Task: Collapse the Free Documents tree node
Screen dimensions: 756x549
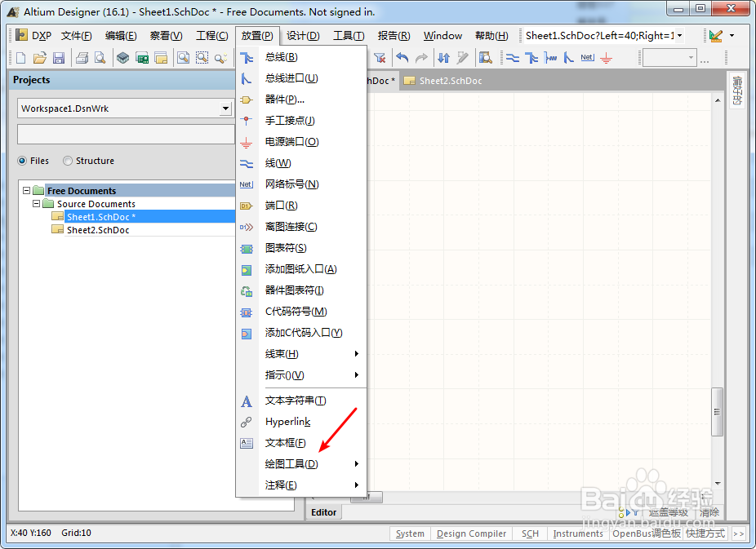Action: tap(26, 191)
